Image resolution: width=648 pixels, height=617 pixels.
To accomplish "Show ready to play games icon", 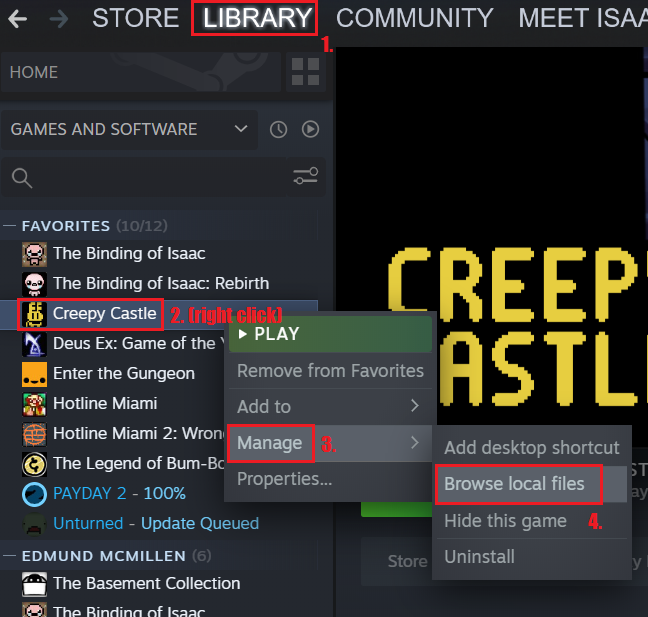I will [310, 129].
